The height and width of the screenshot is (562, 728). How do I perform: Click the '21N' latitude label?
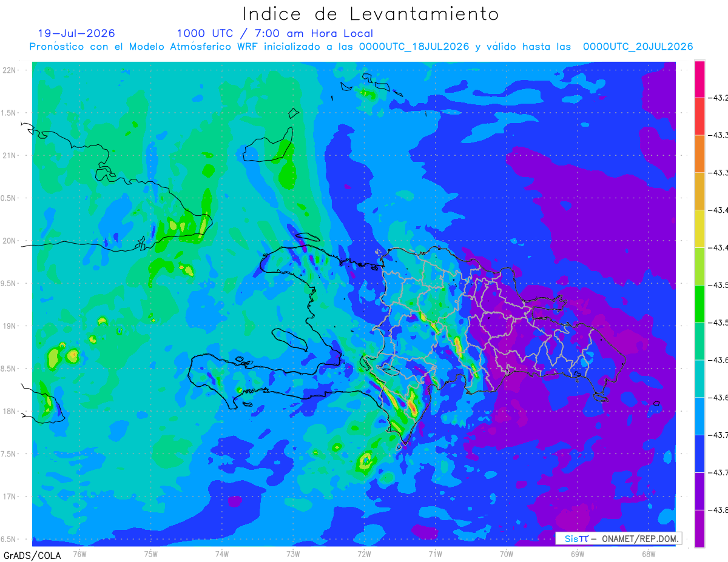pyautogui.click(x=10, y=155)
